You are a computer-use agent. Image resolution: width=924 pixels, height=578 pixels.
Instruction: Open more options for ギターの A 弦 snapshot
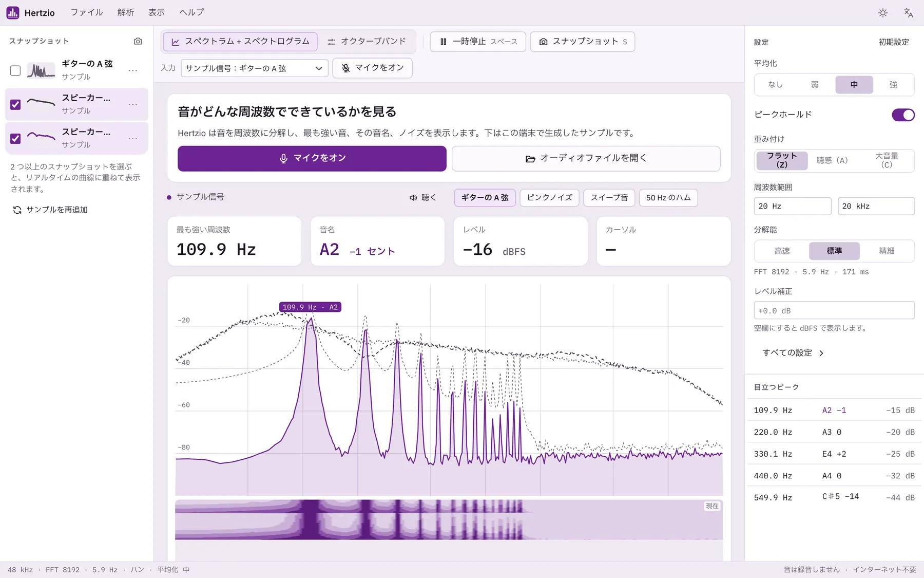133,70
